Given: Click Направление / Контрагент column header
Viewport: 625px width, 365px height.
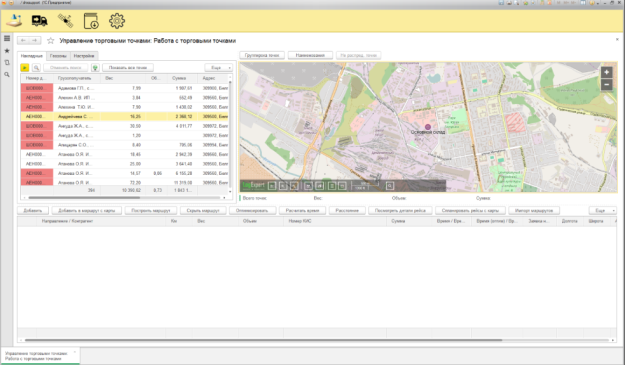Looking at the screenshot, I should [101, 221].
